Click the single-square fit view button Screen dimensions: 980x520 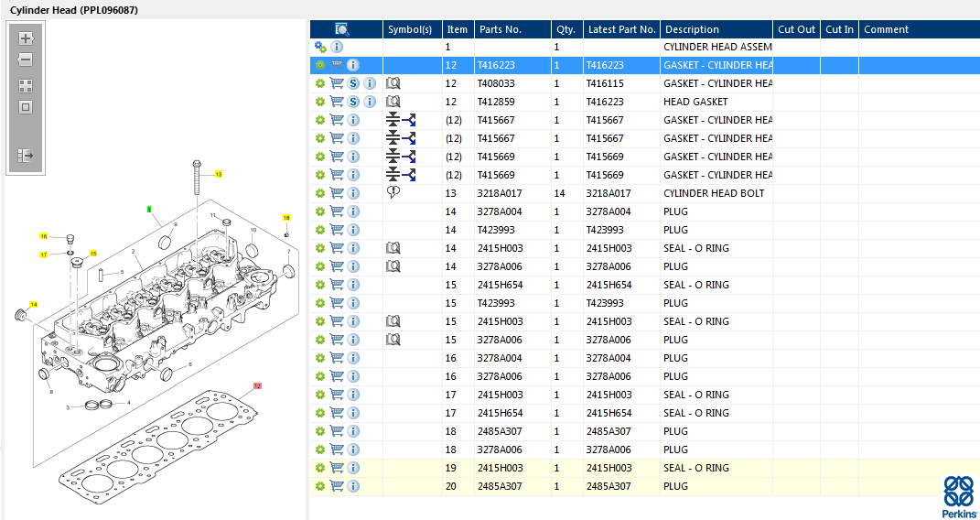pyautogui.click(x=26, y=107)
